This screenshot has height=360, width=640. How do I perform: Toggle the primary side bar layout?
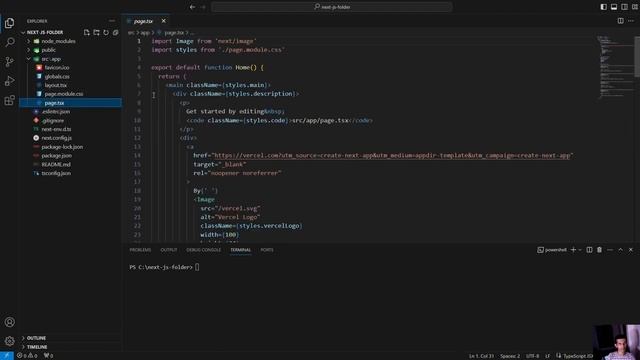[603, 7]
